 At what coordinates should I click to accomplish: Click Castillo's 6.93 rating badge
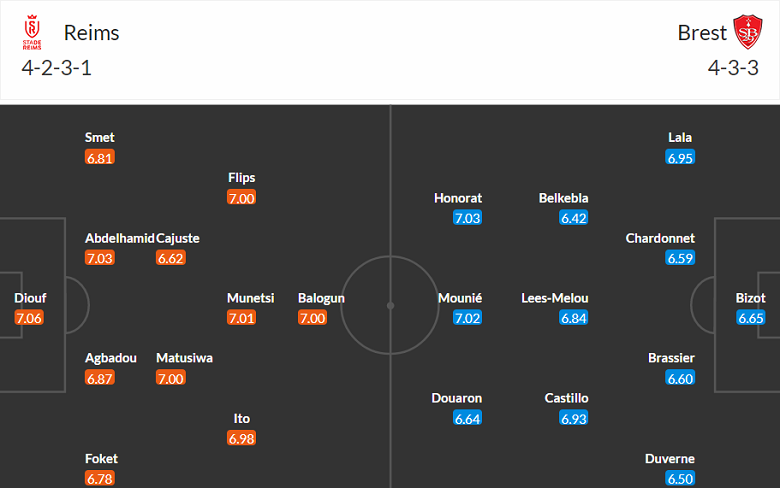[574, 418]
